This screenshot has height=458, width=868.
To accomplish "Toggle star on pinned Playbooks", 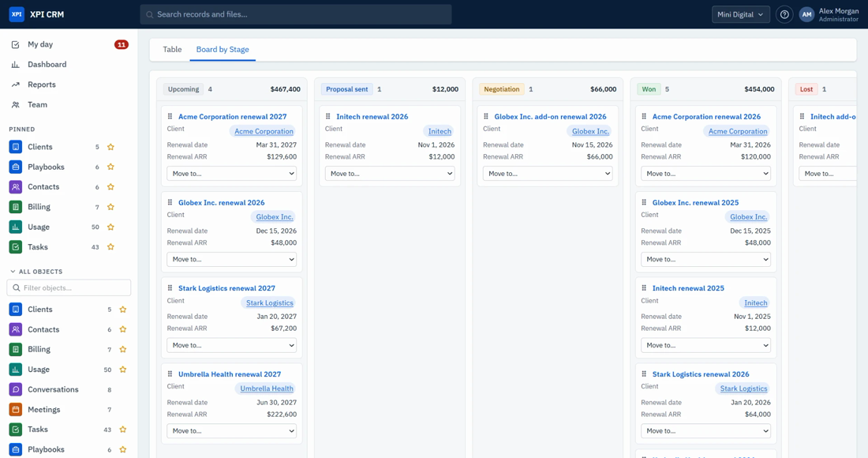I will 110,167.
